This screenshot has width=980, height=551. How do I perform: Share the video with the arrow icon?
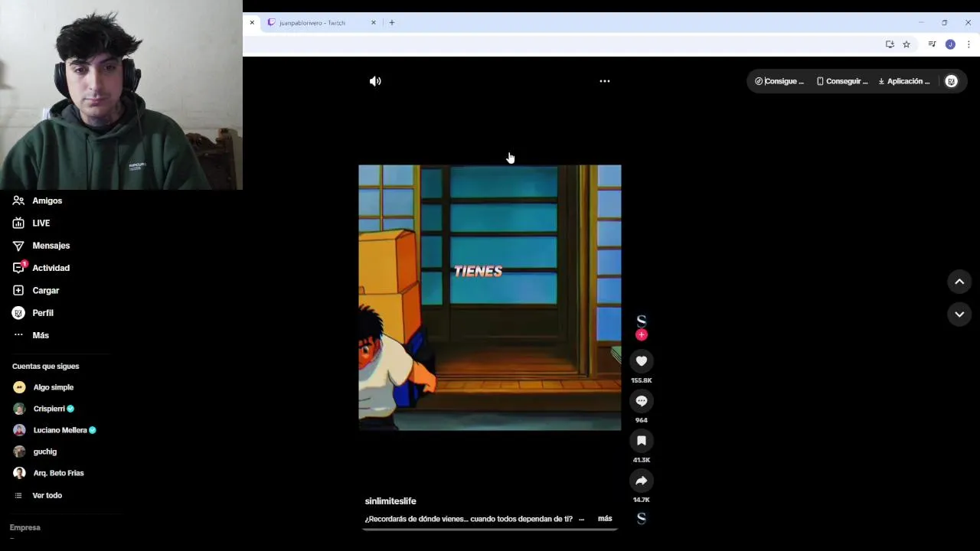tap(642, 481)
